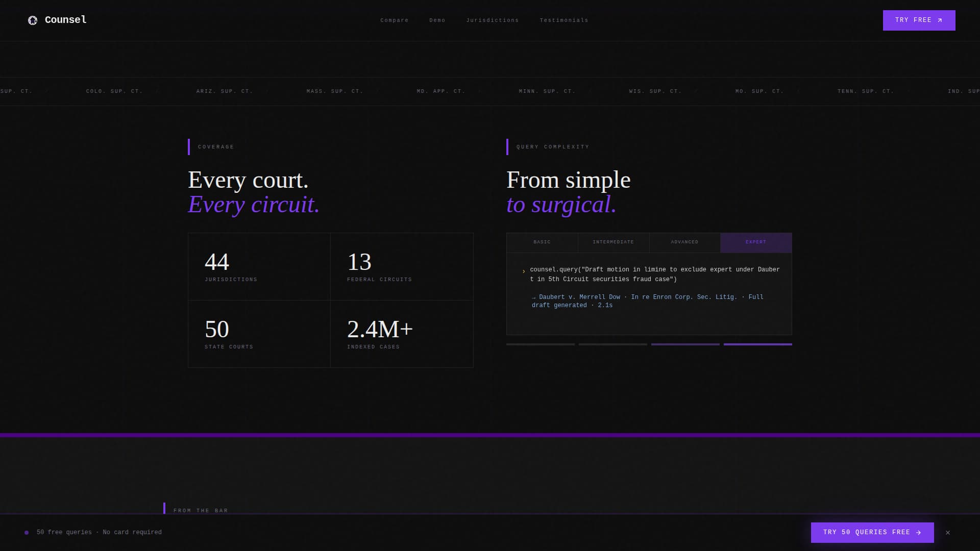Click TENN. SUP. CT. in the ticker

pos(866,91)
